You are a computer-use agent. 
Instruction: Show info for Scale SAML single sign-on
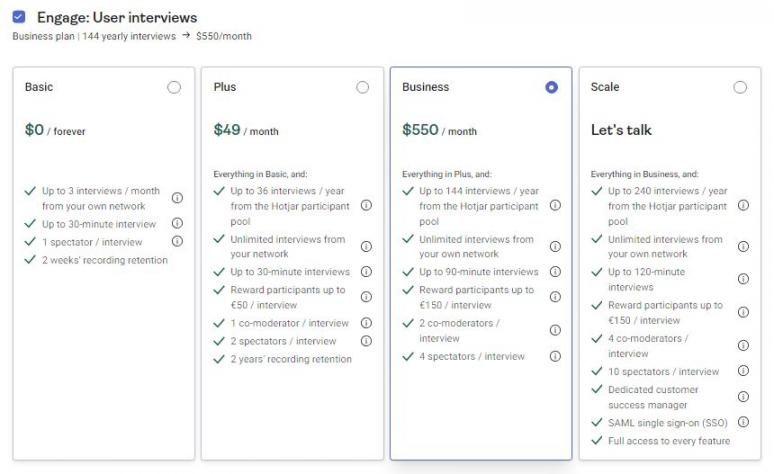(743, 423)
